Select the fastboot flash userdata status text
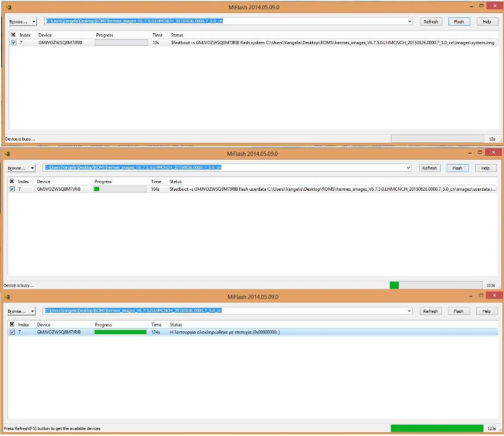Image resolution: width=504 pixels, height=436 pixels. point(332,189)
